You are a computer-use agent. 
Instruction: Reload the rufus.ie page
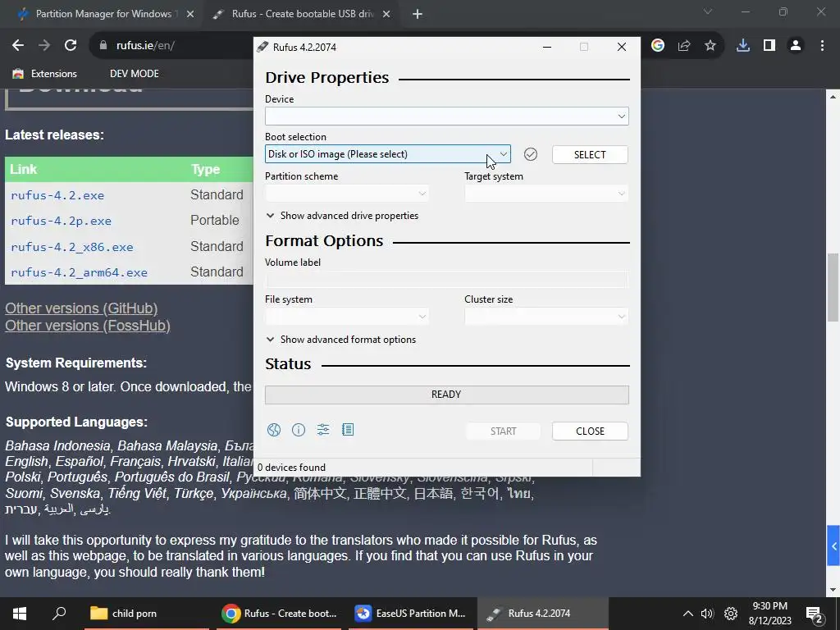(x=71, y=46)
